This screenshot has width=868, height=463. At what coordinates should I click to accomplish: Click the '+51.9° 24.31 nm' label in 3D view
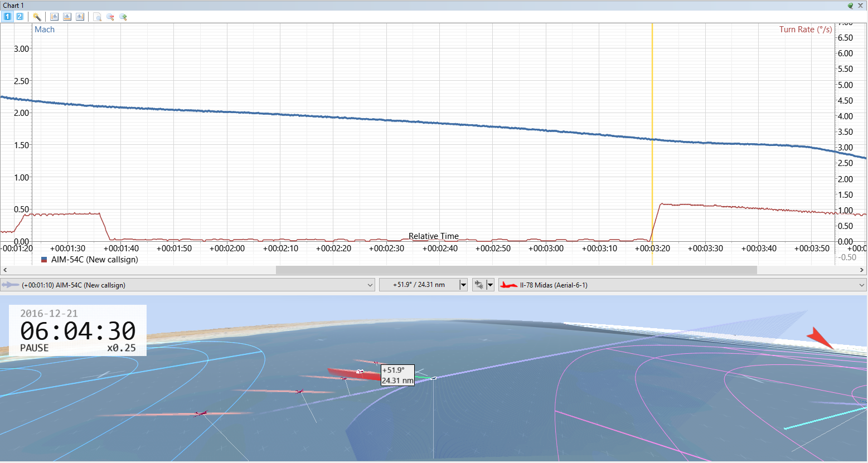pyautogui.click(x=397, y=375)
